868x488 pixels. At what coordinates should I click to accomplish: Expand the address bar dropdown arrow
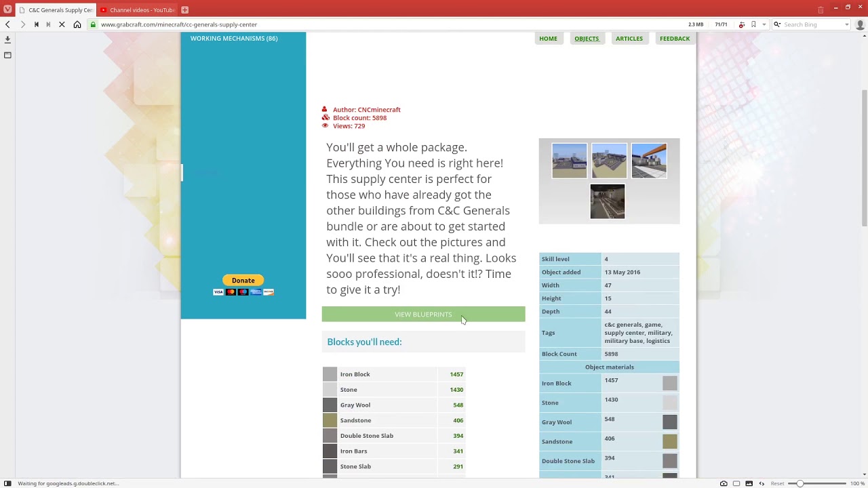[x=764, y=24]
